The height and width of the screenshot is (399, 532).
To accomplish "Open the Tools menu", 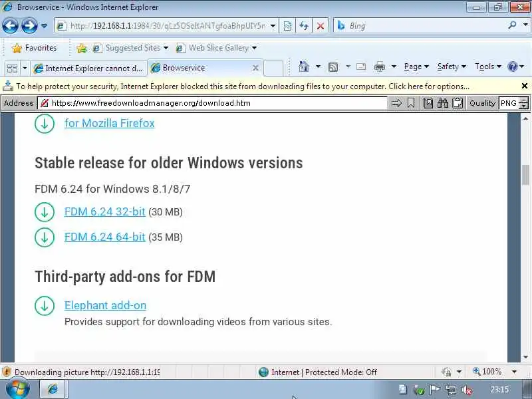I will 488,67.
